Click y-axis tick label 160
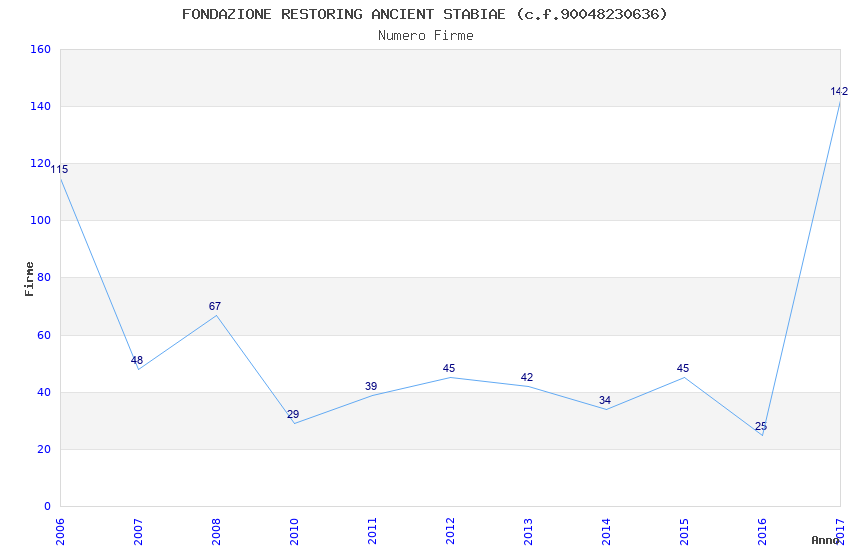850x550 pixels. (x=41, y=49)
